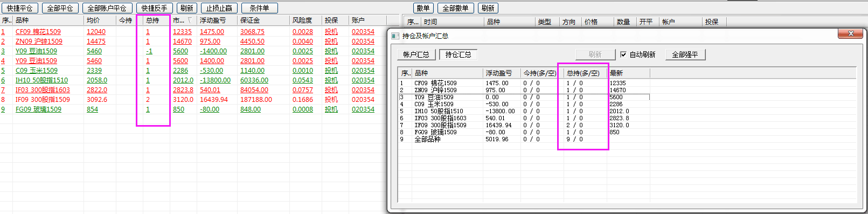Sort positions by 保证金 column header

click(264, 20)
